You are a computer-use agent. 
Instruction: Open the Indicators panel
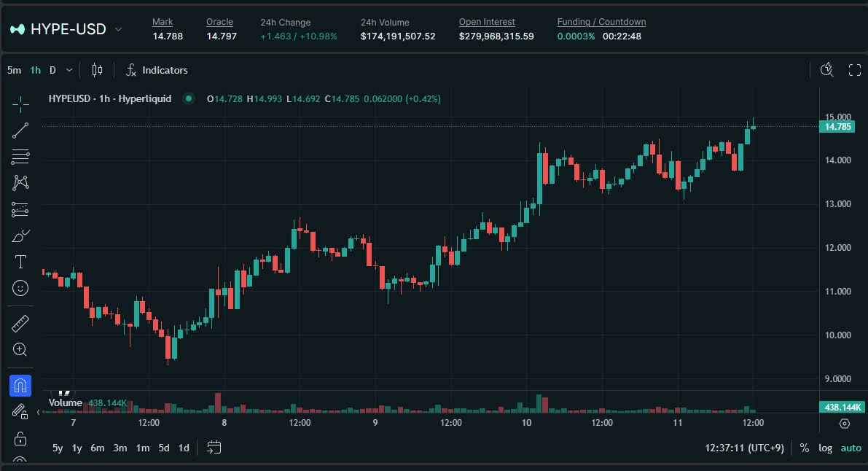157,70
